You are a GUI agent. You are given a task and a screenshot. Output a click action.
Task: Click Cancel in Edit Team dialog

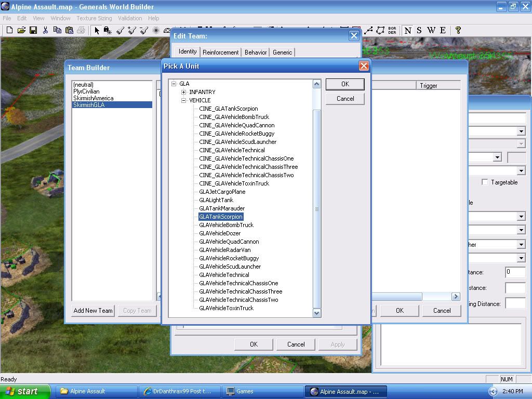296,344
